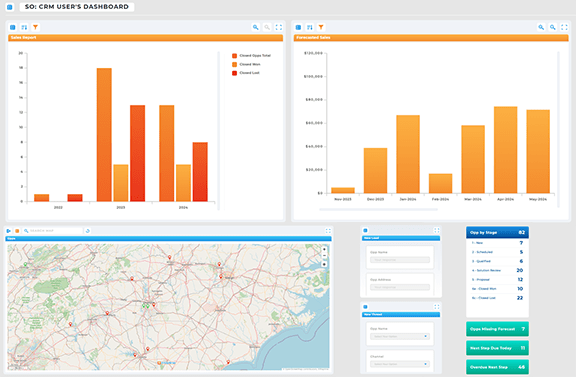The height and width of the screenshot is (377, 576).
Task: Click the sort icon in Forecasted Sales panel
Action: tap(310, 27)
